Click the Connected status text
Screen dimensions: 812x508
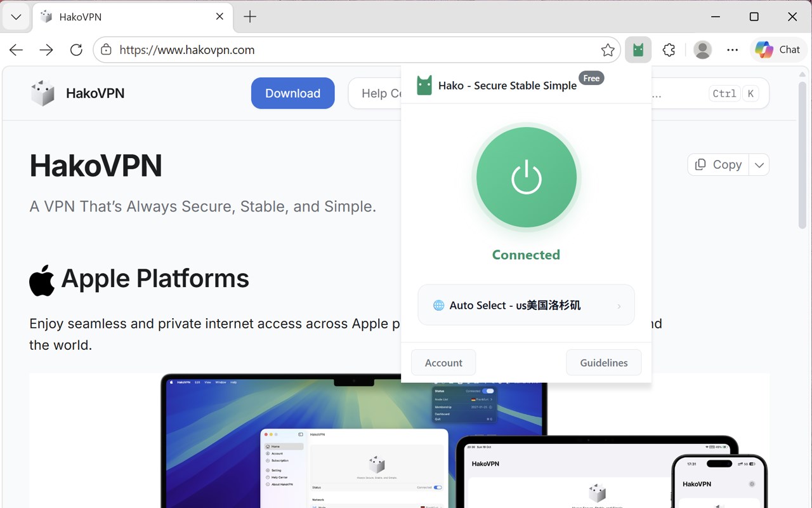(x=526, y=255)
